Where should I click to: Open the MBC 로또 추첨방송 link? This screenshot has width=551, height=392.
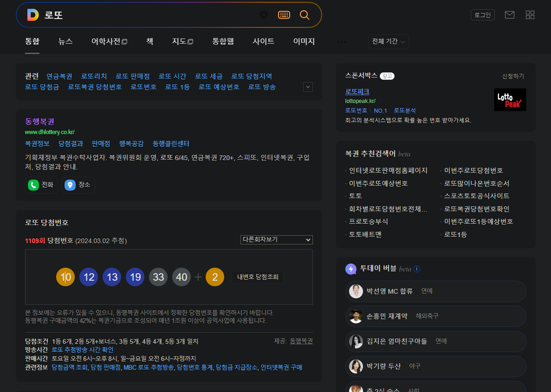pyautogui.click(x=149, y=368)
